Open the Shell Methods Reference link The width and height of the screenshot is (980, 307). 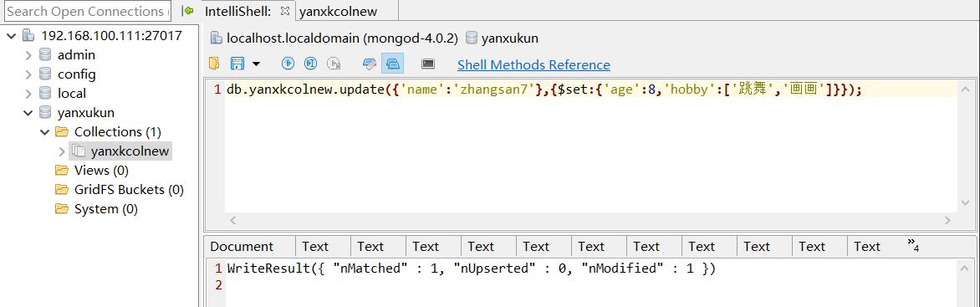click(x=533, y=64)
